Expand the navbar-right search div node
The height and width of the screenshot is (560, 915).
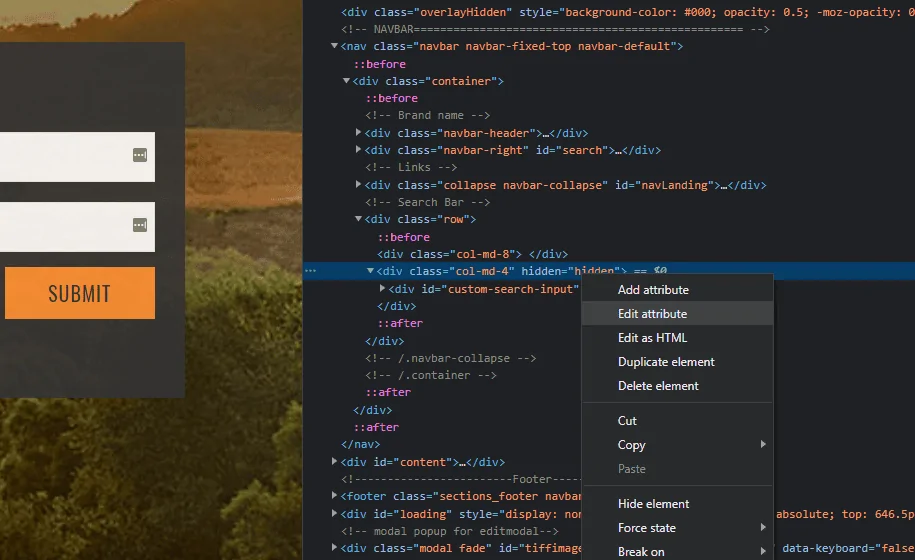click(x=358, y=149)
